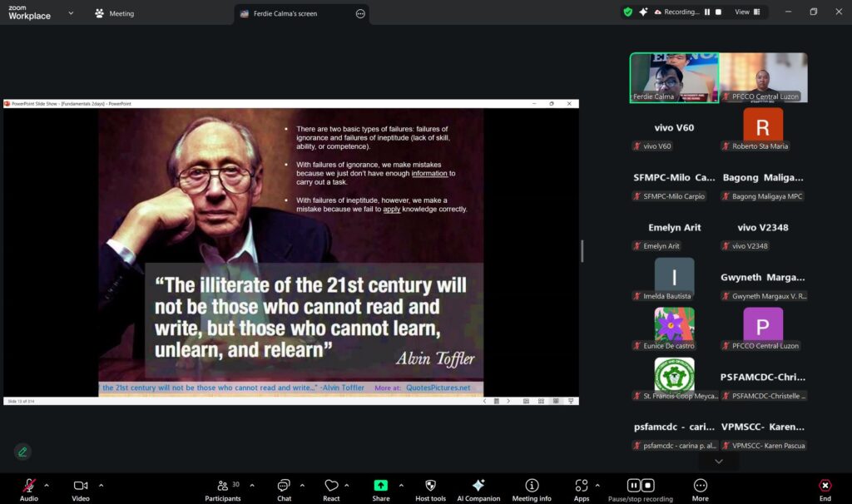This screenshot has height=504, width=852.
Task: Open Host tools shield icon
Action: (430, 487)
